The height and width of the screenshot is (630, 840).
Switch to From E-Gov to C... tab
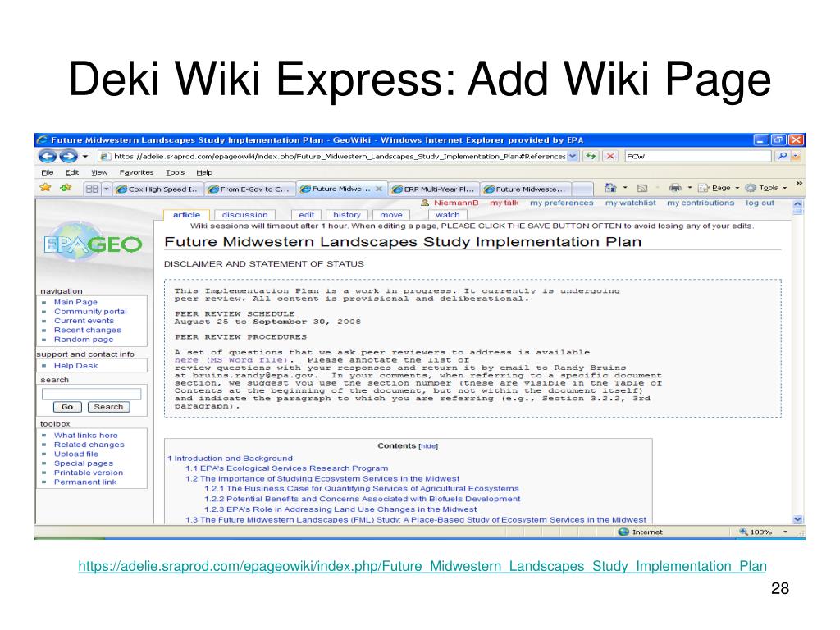[249, 189]
